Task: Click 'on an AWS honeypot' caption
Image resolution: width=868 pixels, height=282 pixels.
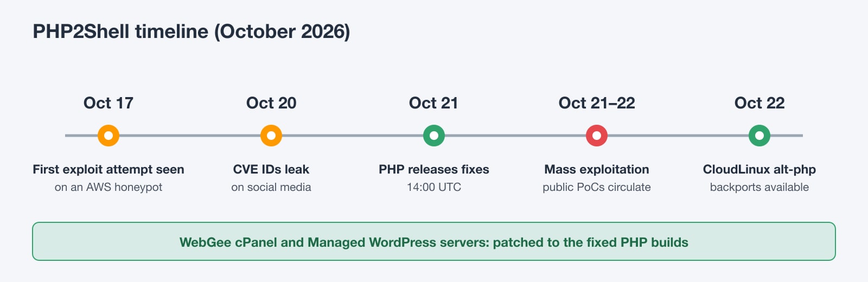Action: click(x=108, y=187)
